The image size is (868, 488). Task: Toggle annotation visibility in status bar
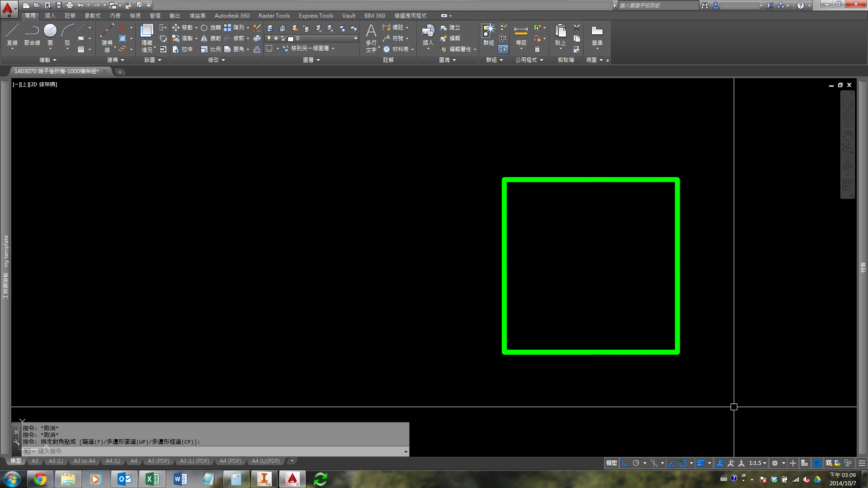tap(720, 463)
